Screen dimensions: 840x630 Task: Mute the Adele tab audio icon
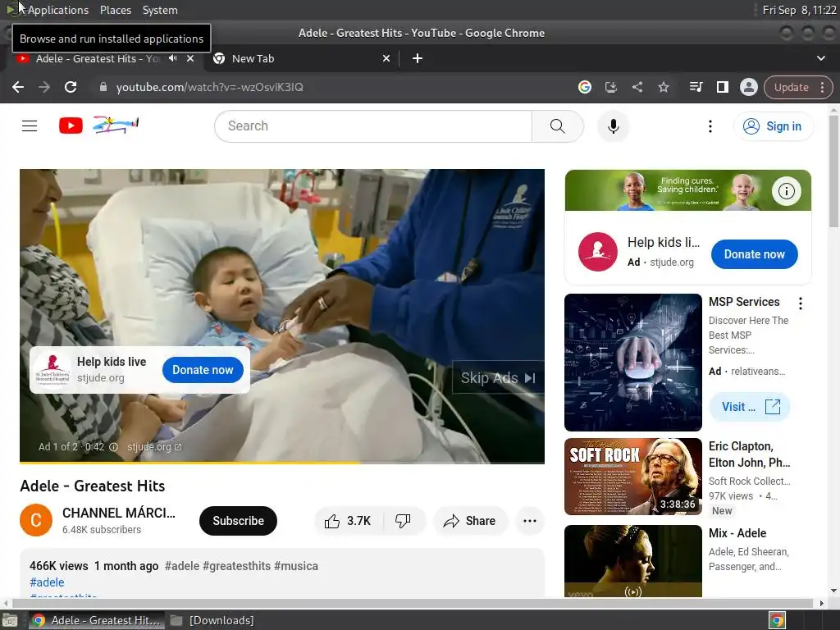172,58
